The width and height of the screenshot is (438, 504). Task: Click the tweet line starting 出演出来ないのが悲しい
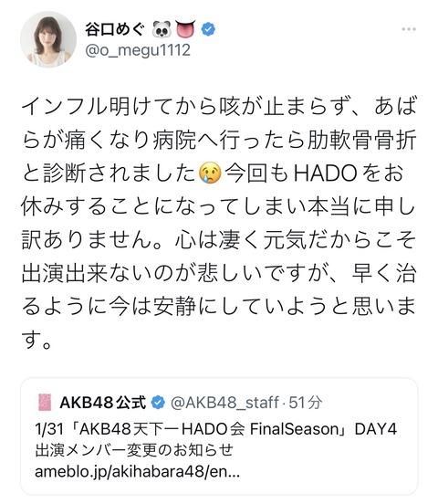tap(219, 273)
